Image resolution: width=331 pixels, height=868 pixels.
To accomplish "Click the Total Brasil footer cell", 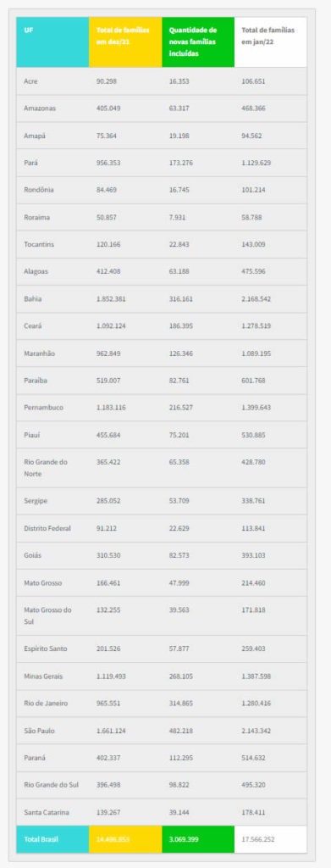I will tap(52, 839).
